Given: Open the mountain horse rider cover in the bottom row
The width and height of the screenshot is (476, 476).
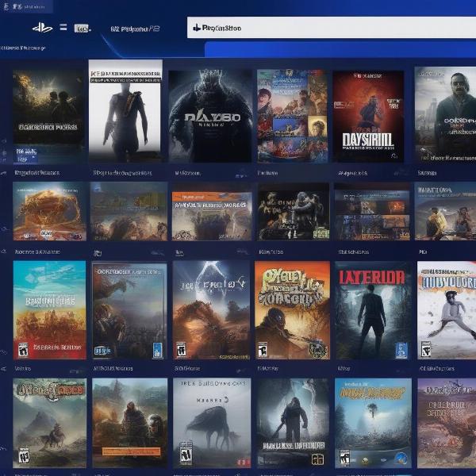Looking at the screenshot, I should pyautogui.click(x=49, y=423).
